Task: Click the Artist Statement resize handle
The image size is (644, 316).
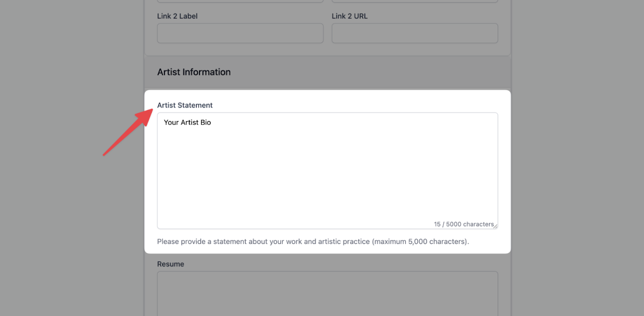Action: click(x=495, y=226)
